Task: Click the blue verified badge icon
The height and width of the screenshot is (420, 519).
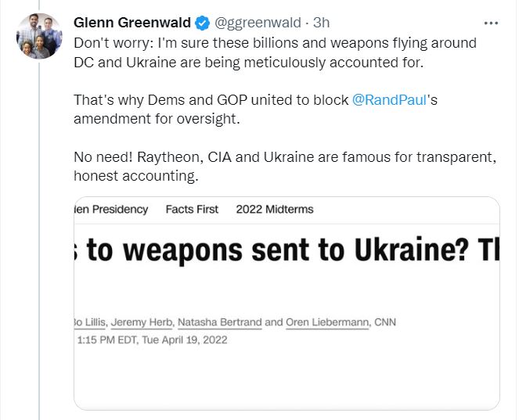Action: pyautogui.click(x=202, y=23)
